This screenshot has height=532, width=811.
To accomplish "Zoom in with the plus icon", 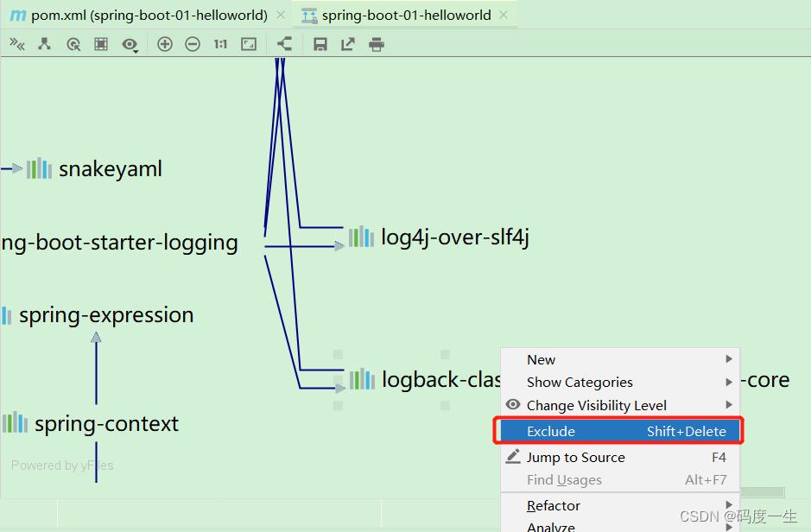I will click(x=165, y=44).
